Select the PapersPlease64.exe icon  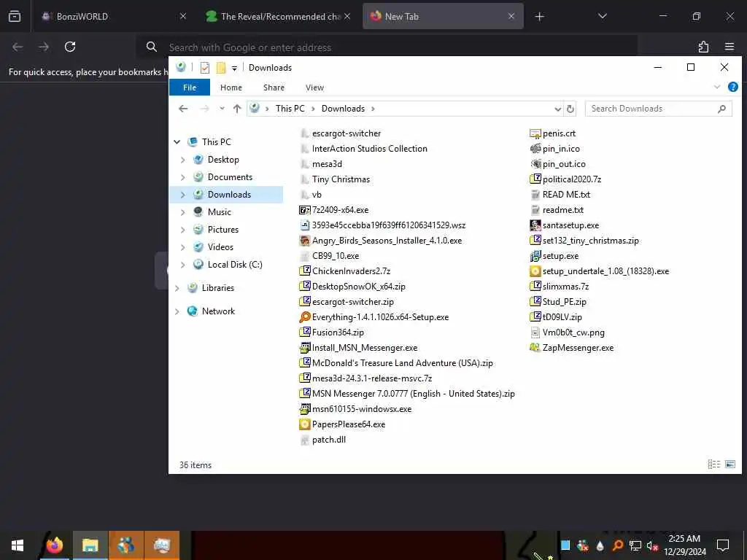(305, 424)
